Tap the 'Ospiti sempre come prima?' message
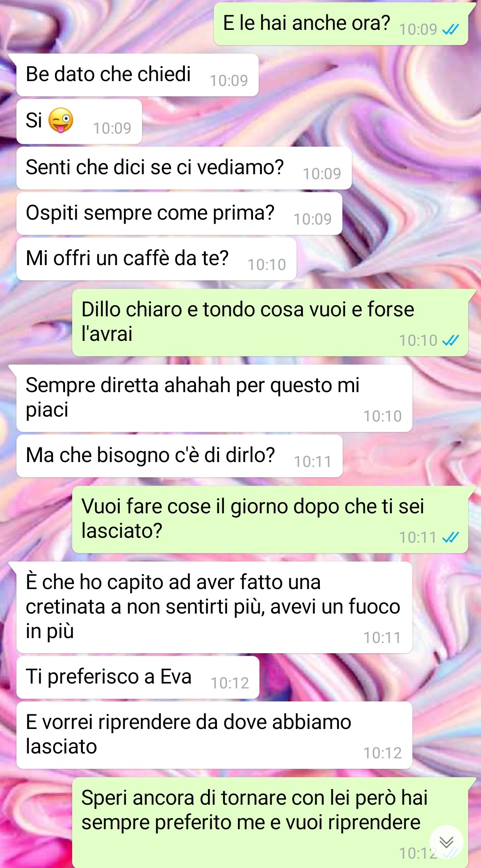The image size is (481, 868). [179, 213]
